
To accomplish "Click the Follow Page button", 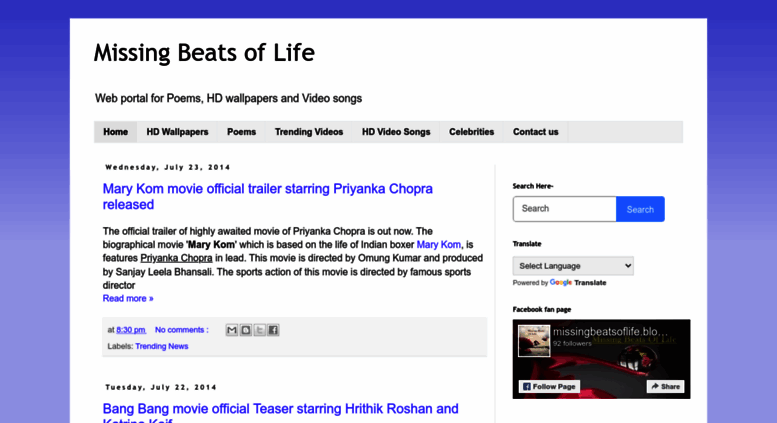I will pyautogui.click(x=549, y=386).
